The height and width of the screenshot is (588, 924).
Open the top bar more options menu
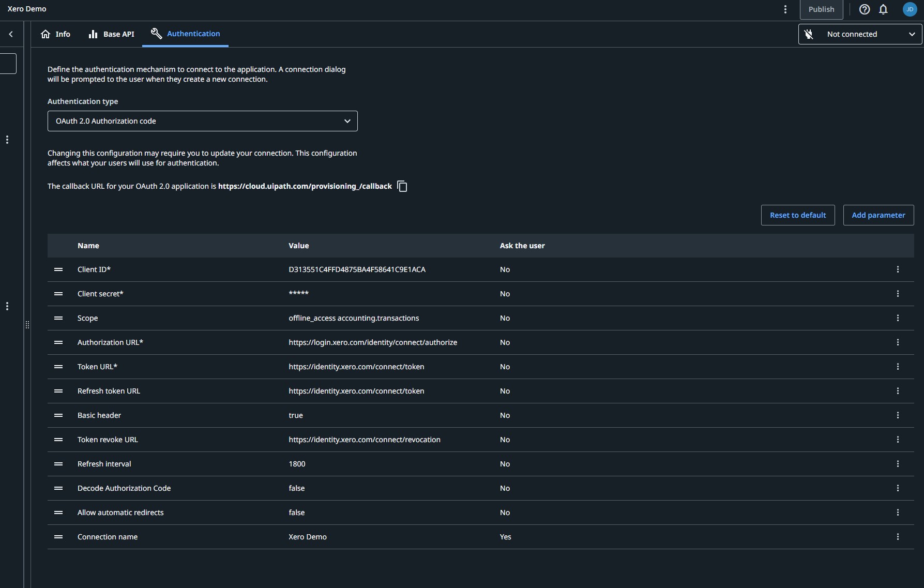785,9
